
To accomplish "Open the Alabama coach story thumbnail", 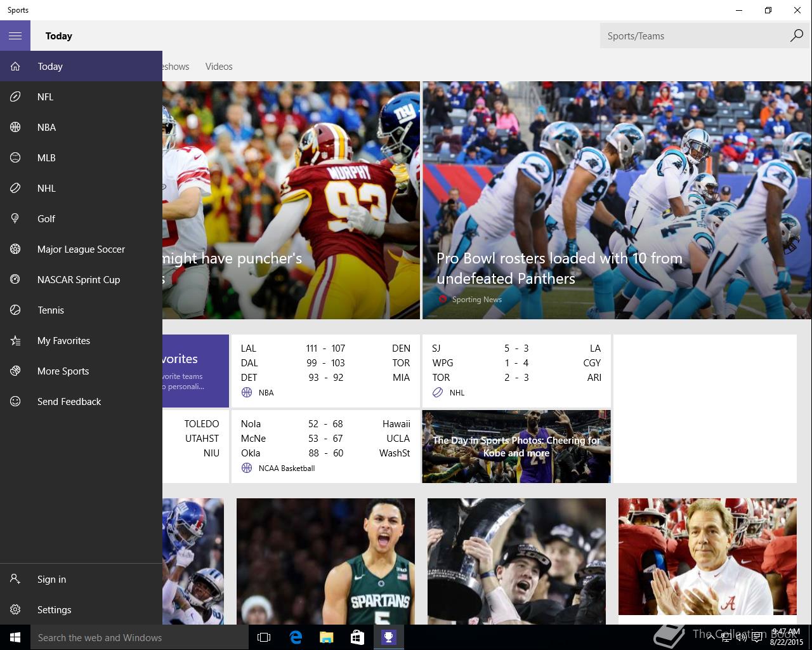I will coord(707,556).
